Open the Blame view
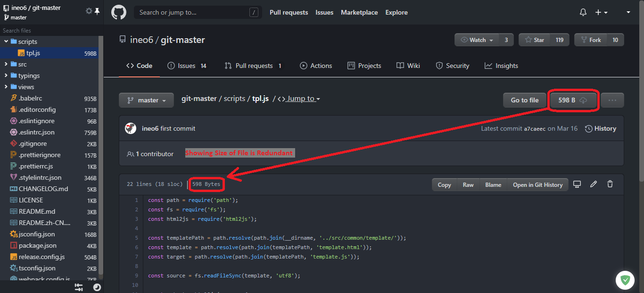Image resolution: width=644 pixels, height=293 pixels. coord(493,184)
